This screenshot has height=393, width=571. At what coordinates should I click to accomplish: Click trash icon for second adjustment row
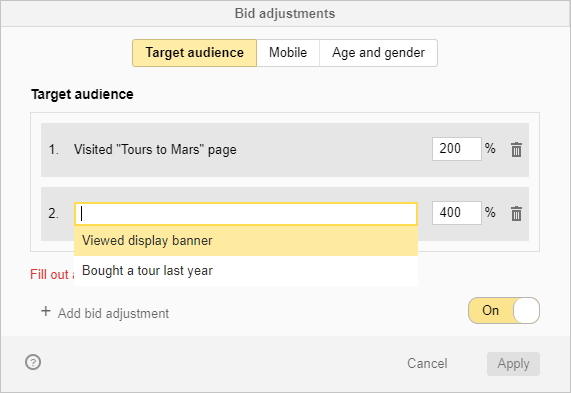[516, 213]
